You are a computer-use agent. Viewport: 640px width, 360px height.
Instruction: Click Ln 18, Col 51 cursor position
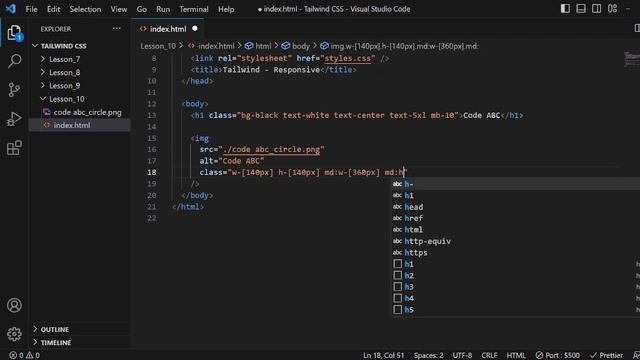pyautogui.click(x=383, y=355)
